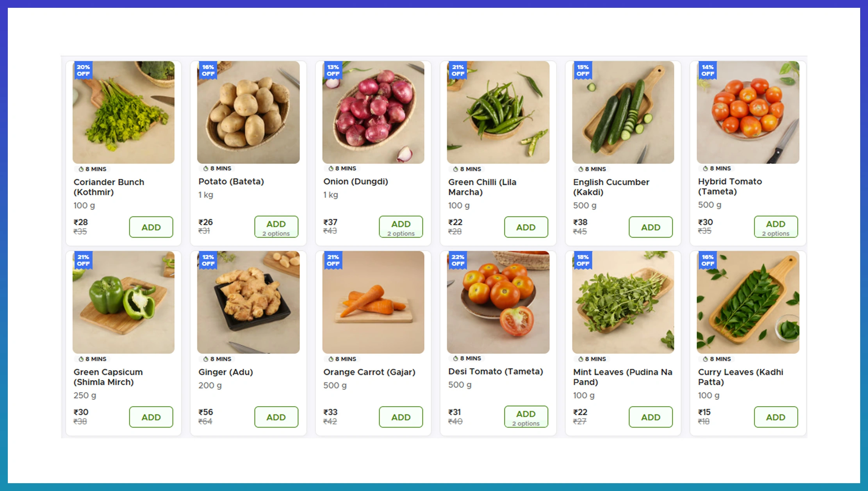Open the 2 options ADD for Onion (Dungdi)
The height and width of the screenshot is (491, 868).
point(401,227)
